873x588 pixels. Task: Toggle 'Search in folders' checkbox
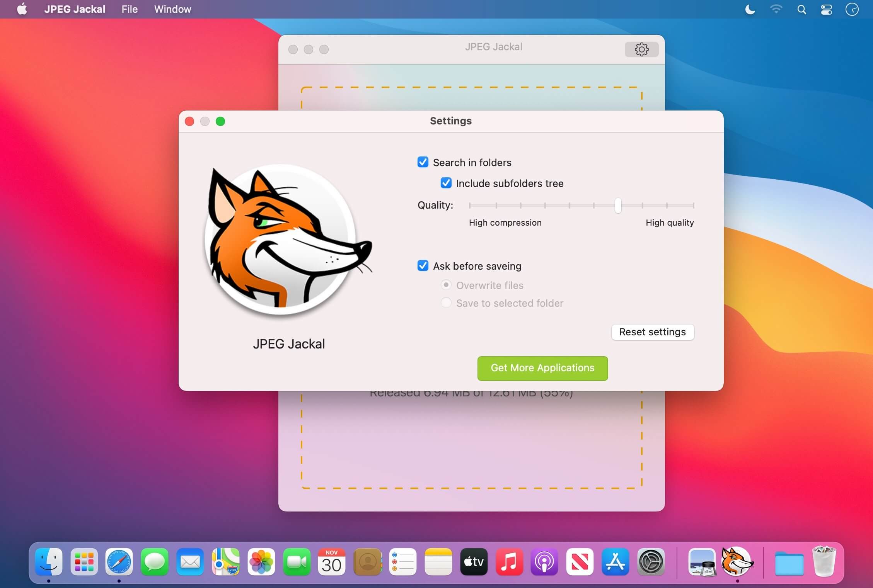point(423,162)
